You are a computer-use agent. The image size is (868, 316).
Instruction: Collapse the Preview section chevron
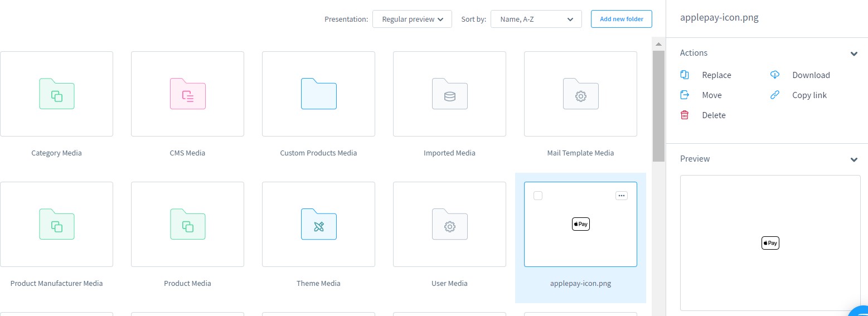854,159
